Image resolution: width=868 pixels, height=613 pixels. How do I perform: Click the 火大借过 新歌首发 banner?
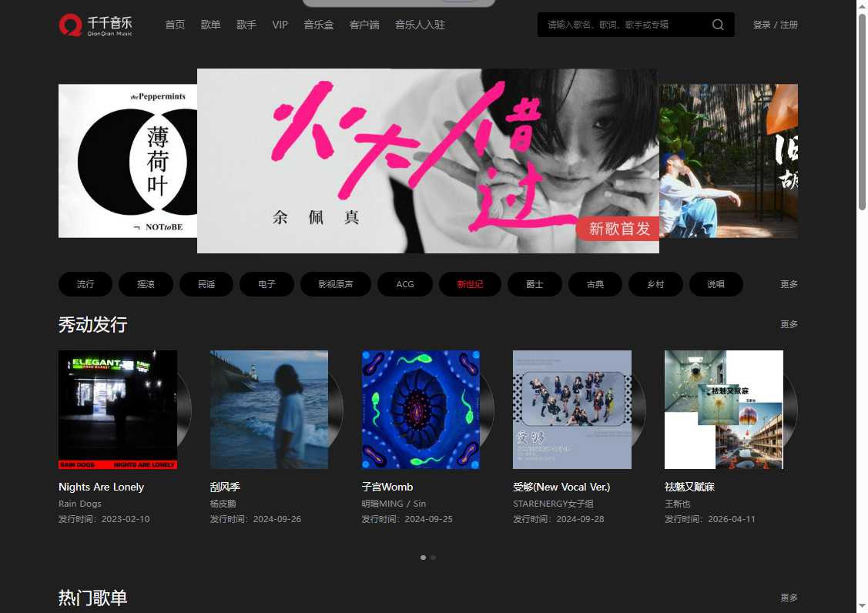click(x=427, y=160)
